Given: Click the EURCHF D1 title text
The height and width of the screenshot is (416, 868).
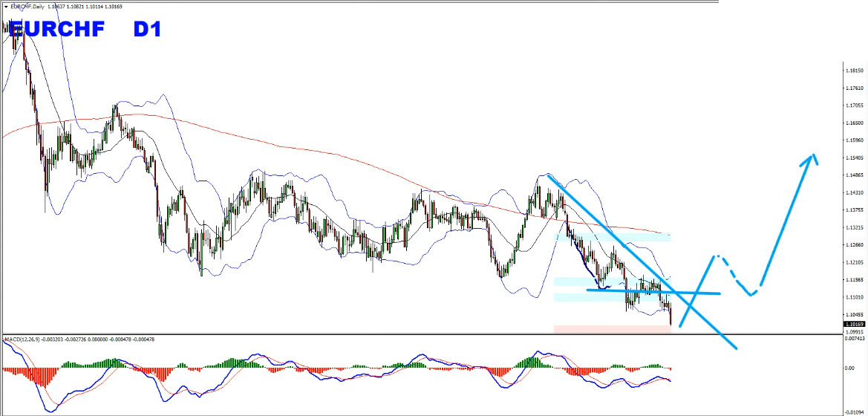Looking at the screenshot, I should click(x=82, y=29).
